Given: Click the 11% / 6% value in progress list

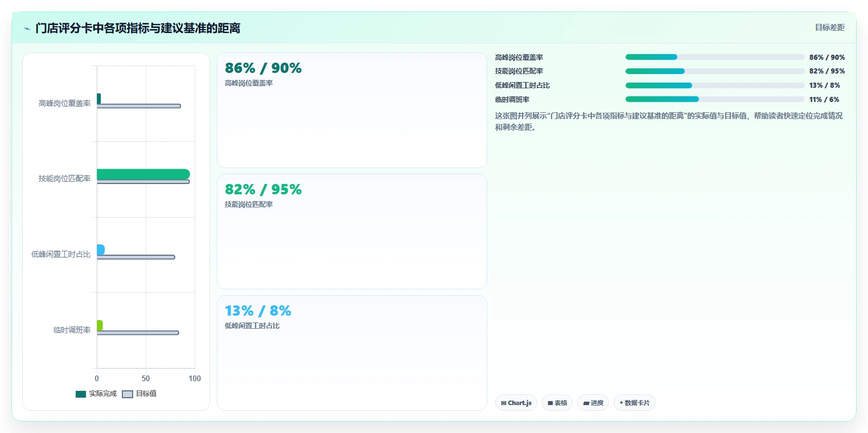Looking at the screenshot, I should 824,99.
